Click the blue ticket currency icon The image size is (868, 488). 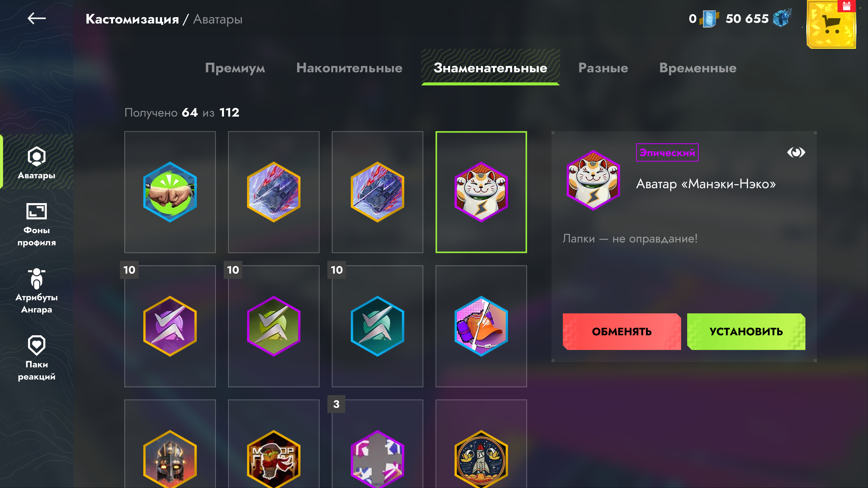[x=709, y=19]
